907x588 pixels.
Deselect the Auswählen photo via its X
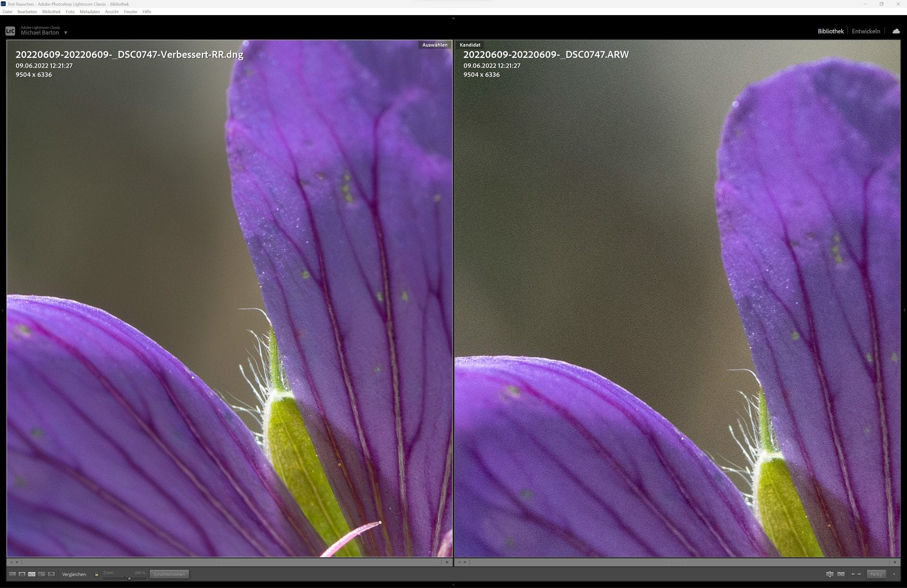click(x=447, y=562)
